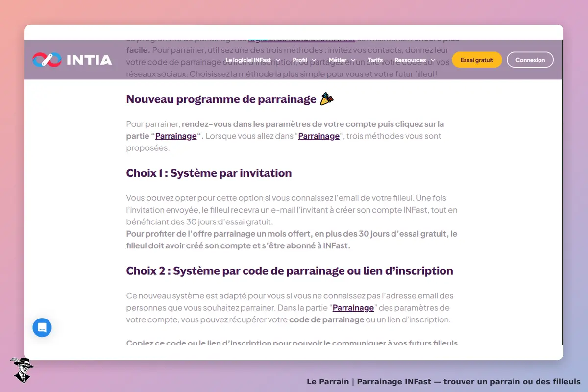Click the Connexion button
Image resolution: width=588 pixels, height=392 pixels.
pos(530,60)
